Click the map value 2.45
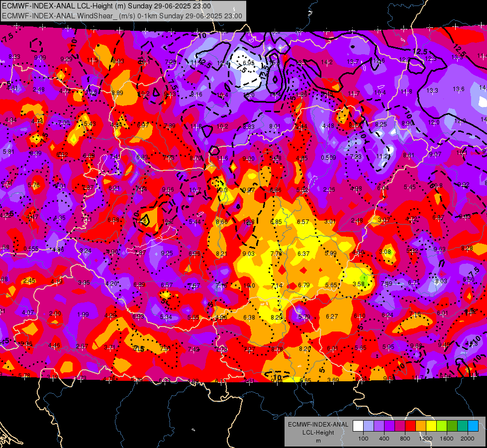Image resolution: width=487 pixels, height=448 pixels. click(x=29, y=280)
